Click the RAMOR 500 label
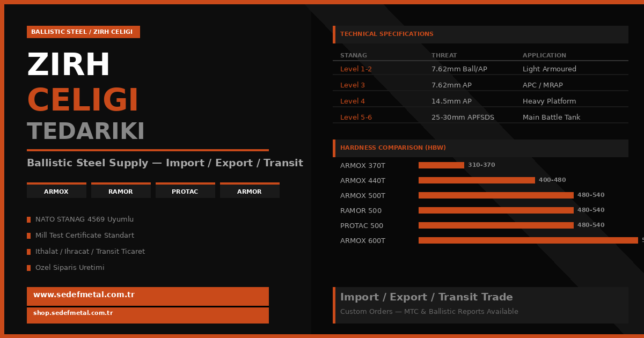 pos(361,211)
